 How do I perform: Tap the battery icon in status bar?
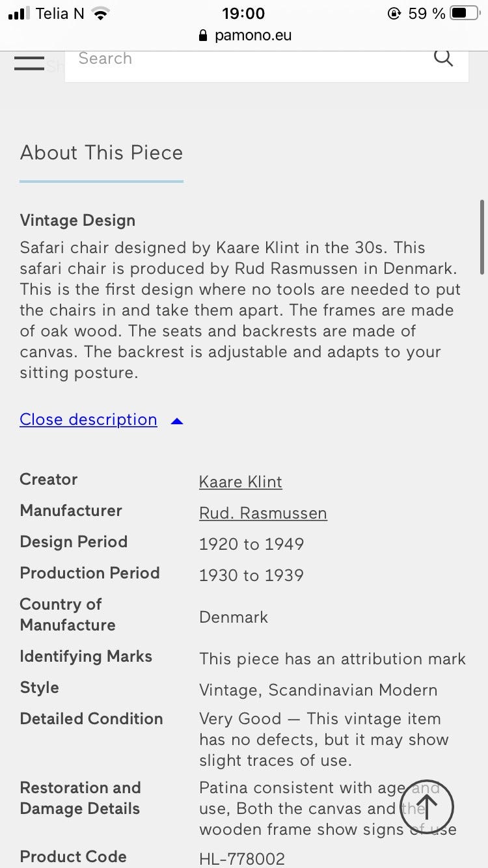point(468,13)
